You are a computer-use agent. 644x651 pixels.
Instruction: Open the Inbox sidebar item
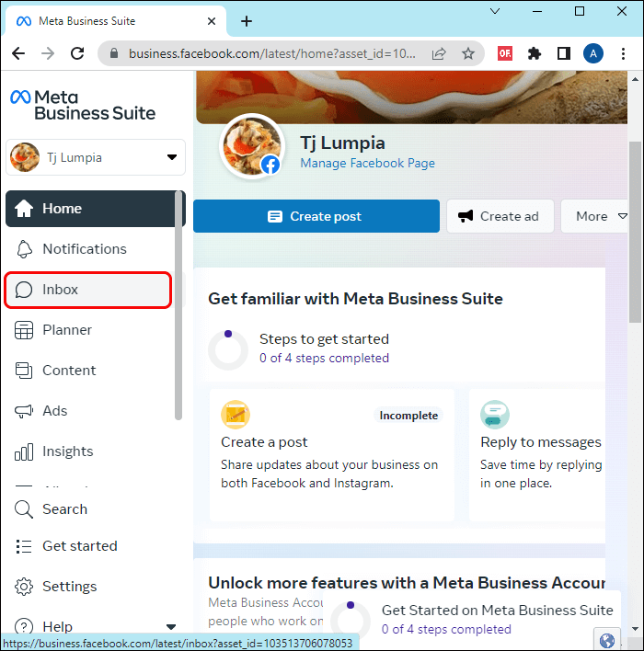[88, 290]
